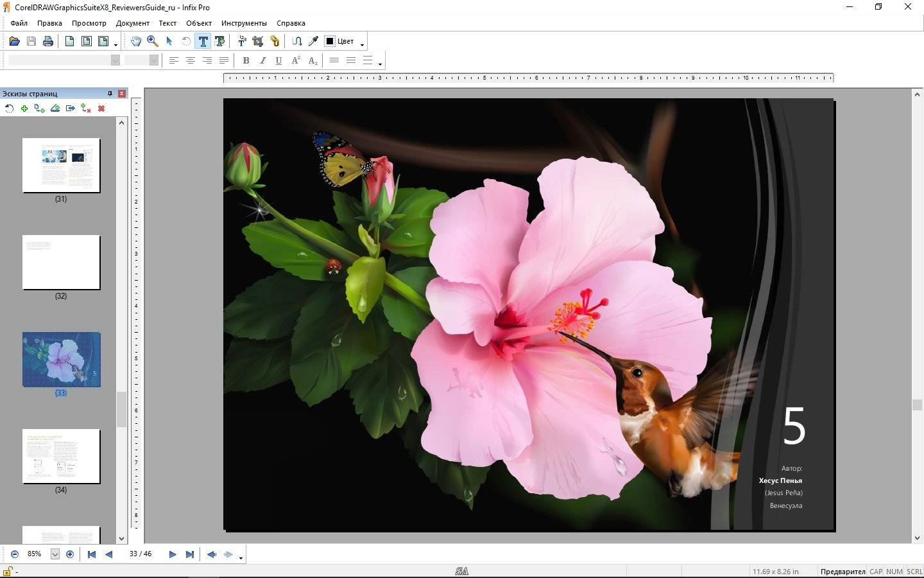Select the Crop tool

[258, 41]
